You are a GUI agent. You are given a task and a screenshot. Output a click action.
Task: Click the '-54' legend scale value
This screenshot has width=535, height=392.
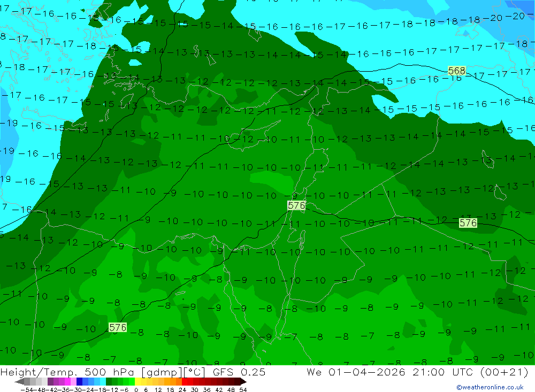(x=27, y=390)
